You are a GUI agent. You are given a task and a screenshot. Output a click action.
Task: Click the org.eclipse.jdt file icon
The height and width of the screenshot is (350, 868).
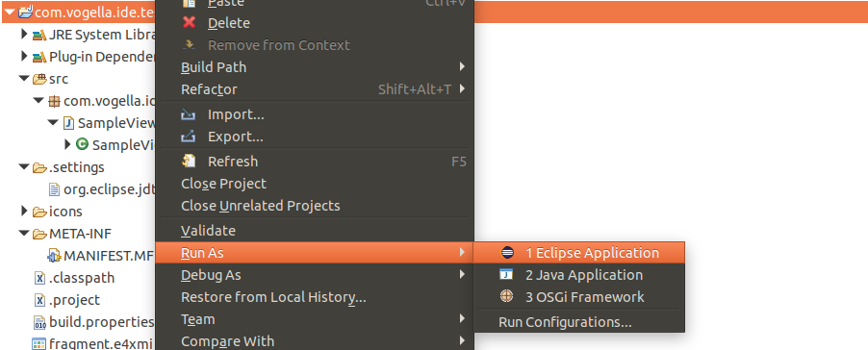tap(54, 189)
